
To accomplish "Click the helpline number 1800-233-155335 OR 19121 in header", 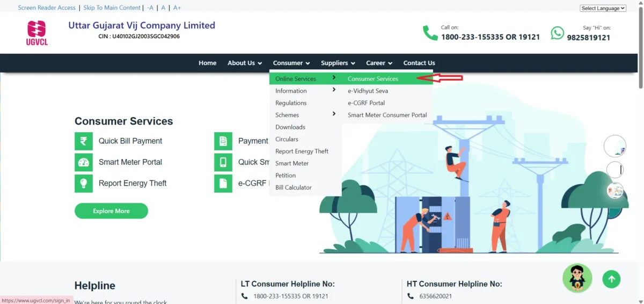I will point(491,37).
